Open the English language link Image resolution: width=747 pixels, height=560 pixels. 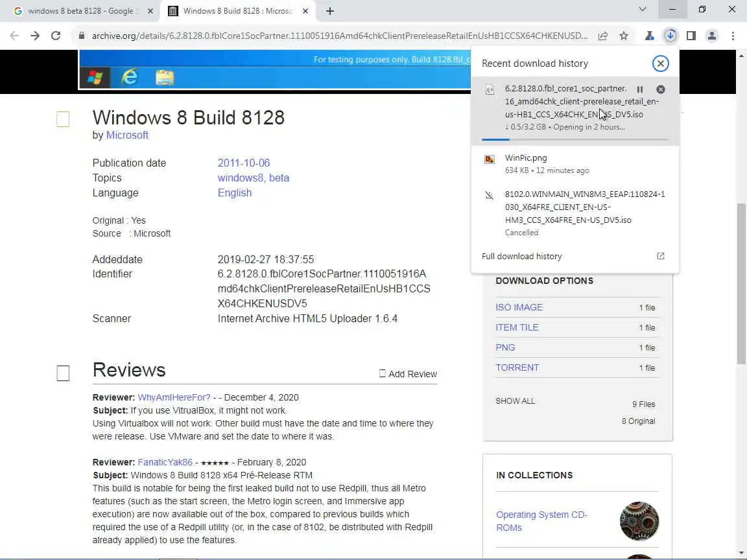234,193
